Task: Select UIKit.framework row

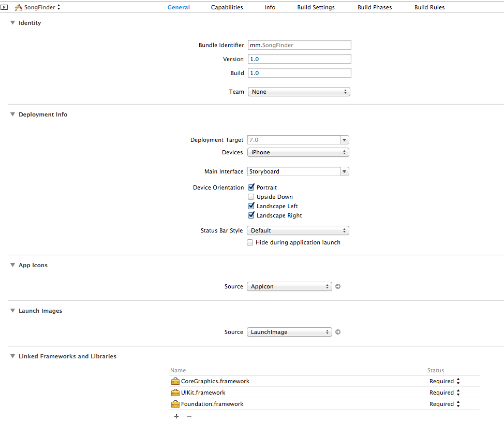Action: [324, 393]
